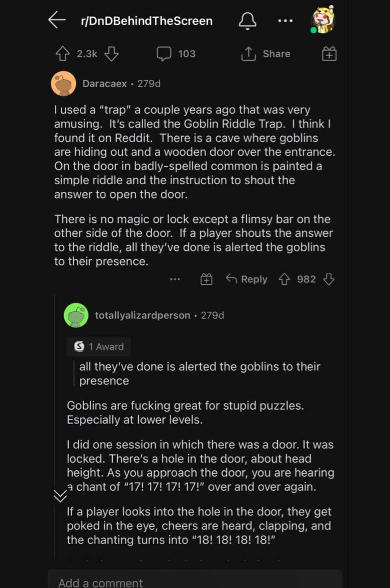Viewport: 390px width, 588px height.
Task: Open totallyalizardperson's avatar
Action: click(x=76, y=315)
